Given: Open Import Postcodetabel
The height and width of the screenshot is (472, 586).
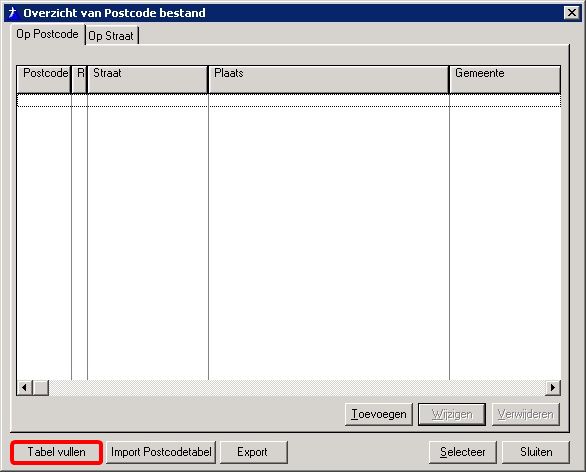Looking at the screenshot, I should click(161, 452).
